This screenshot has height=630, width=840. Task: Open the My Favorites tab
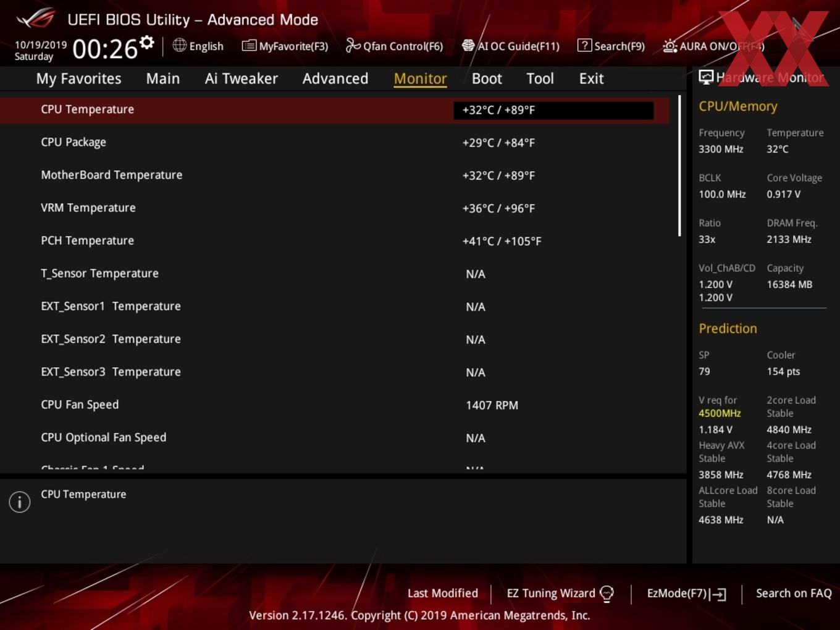78,78
